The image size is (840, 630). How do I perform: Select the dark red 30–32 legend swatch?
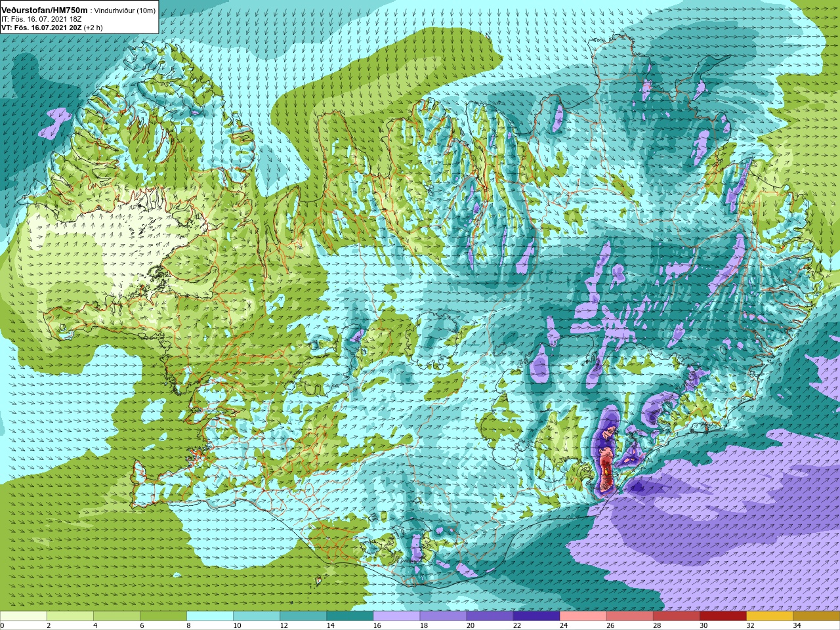(x=722, y=616)
